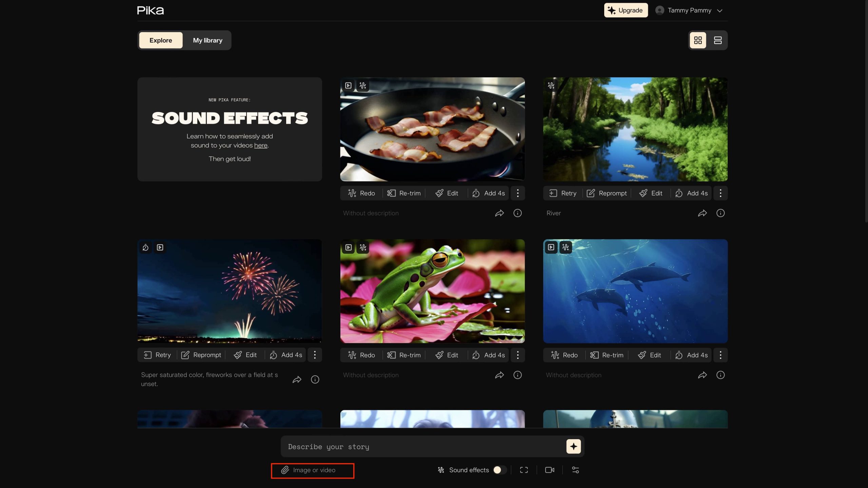The image size is (868, 488).
Task: Open the parameters sliders icon
Action: click(575, 470)
